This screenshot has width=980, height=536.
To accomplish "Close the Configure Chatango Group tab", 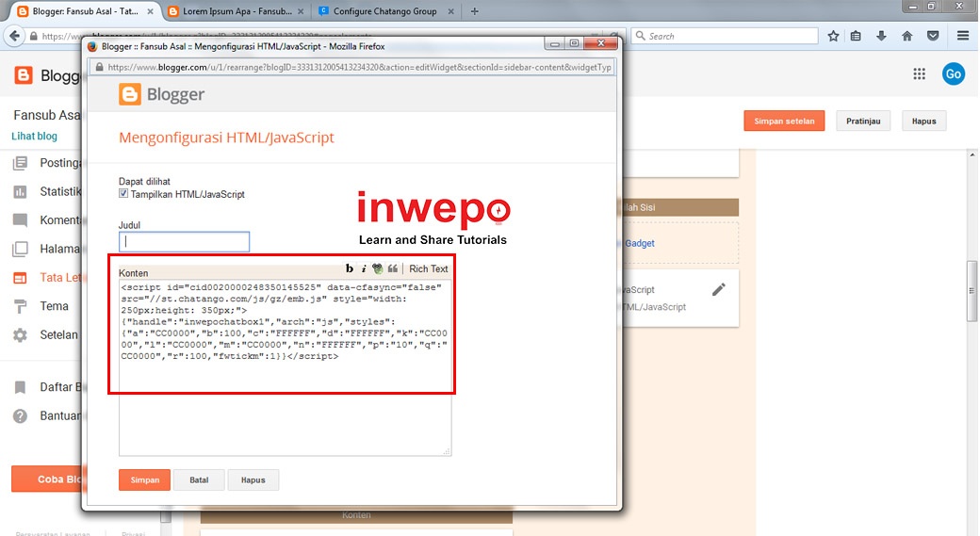I will pos(451,11).
